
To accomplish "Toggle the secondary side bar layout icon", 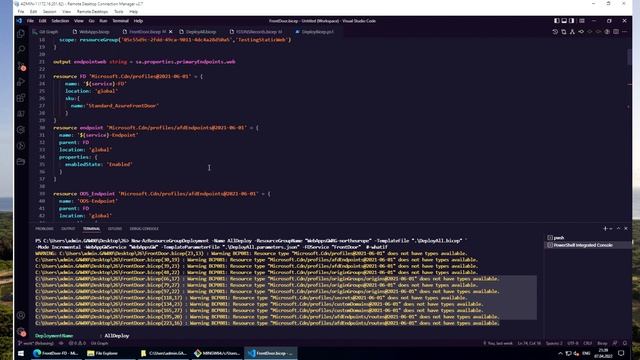I will (571, 21).
